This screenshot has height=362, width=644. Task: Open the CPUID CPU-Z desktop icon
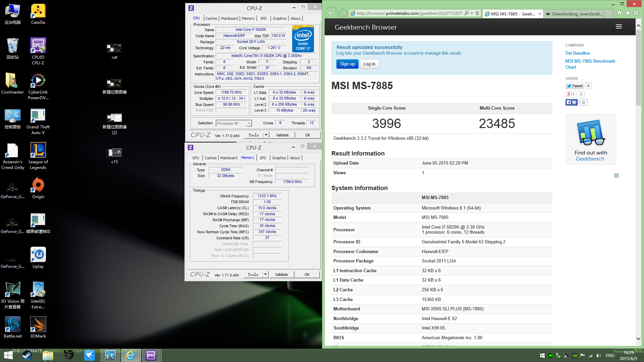click(38, 51)
